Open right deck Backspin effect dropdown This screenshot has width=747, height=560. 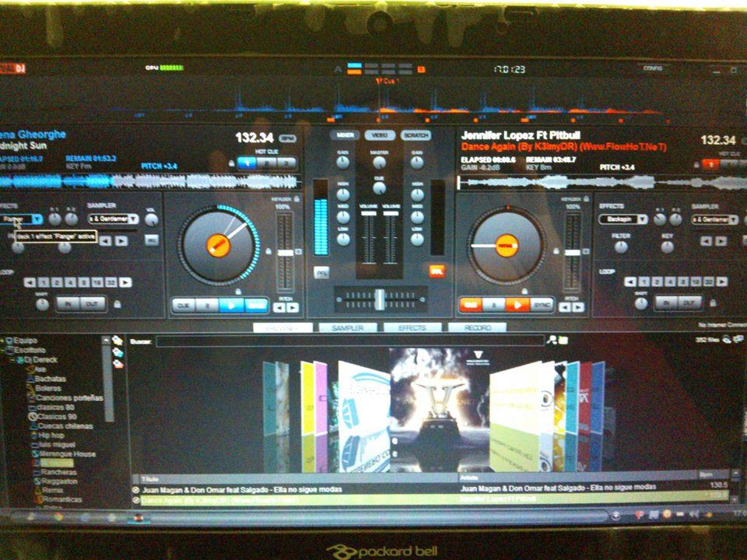(643, 219)
